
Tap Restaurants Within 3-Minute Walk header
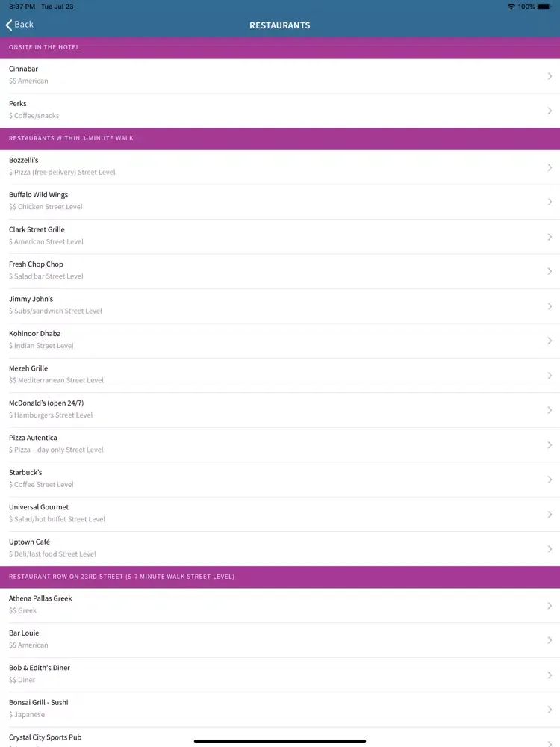pyautogui.click(x=280, y=139)
